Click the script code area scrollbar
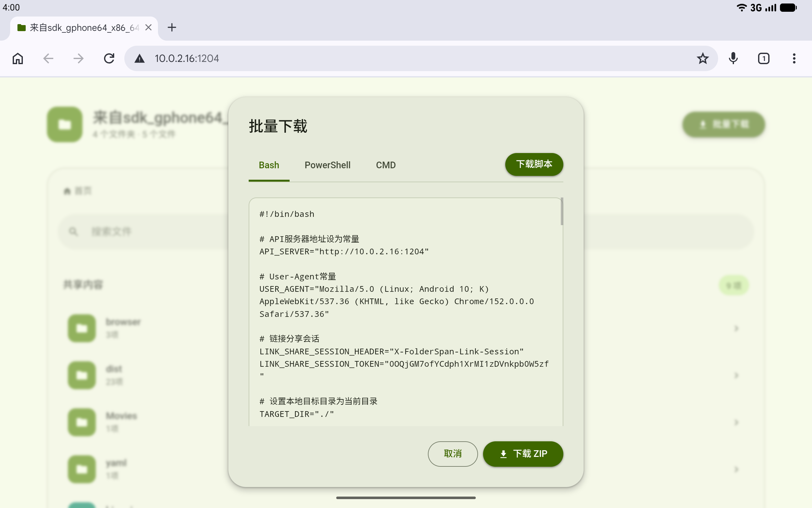The width and height of the screenshot is (812, 508). pos(562,211)
